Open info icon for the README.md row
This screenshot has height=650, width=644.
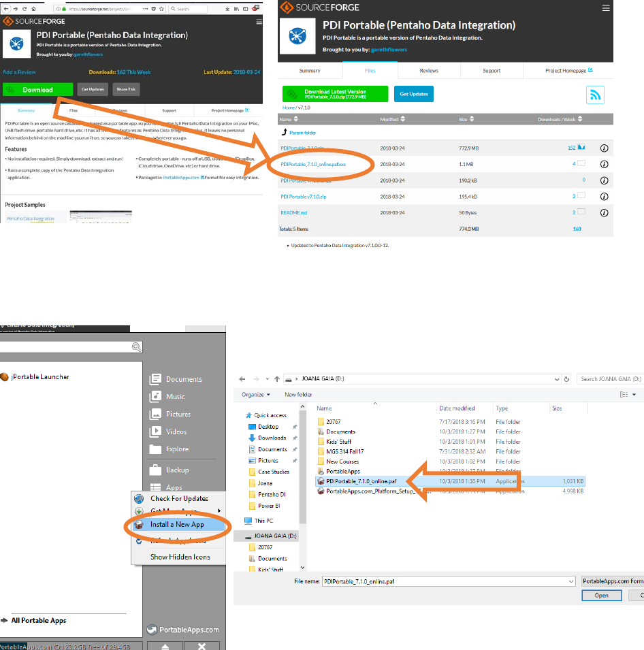click(x=605, y=212)
